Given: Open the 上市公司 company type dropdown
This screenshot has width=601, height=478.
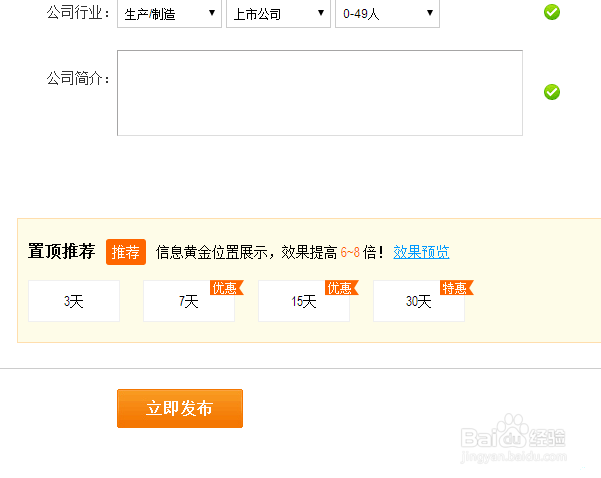Looking at the screenshot, I should pos(278,14).
